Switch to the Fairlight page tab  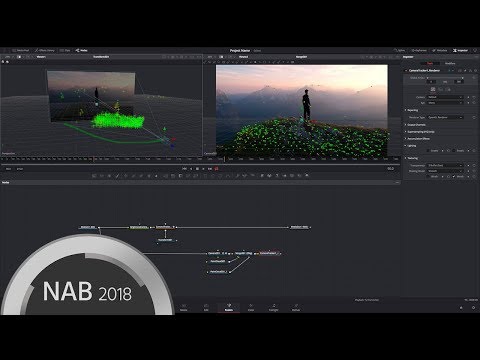[273, 307]
